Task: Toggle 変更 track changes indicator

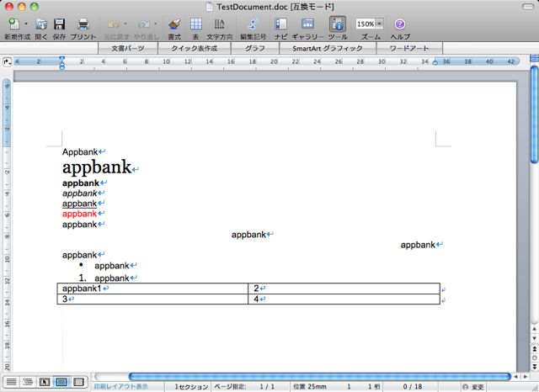Action: point(473,387)
